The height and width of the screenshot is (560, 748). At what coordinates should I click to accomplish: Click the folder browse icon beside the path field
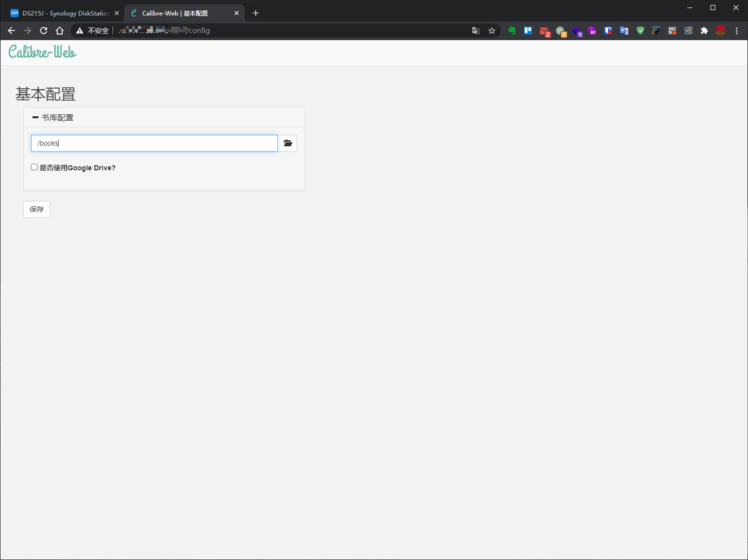287,144
